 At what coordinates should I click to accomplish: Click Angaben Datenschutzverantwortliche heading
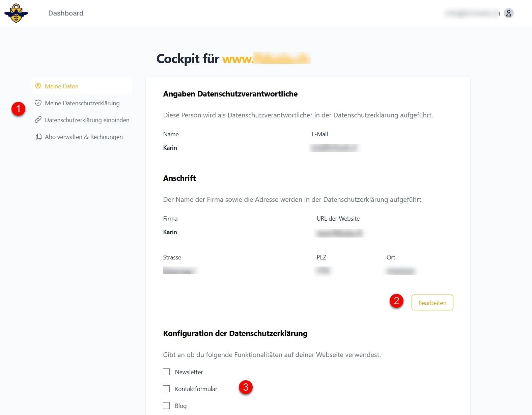click(x=230, y=94)
